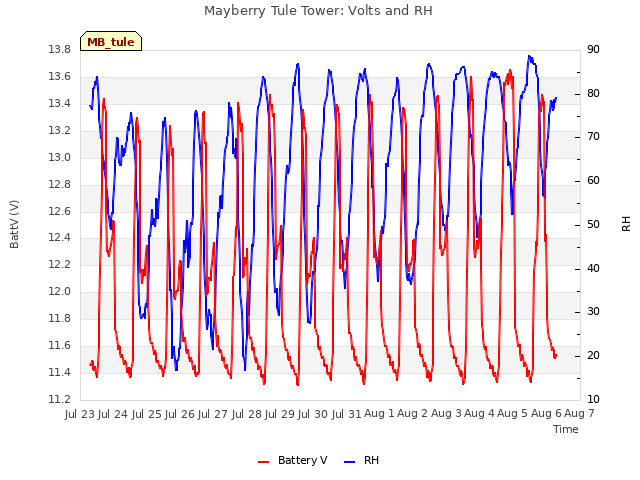Click the 12.4 left axis value
The image size is (640, 480).
pyautogui.click(x=60, y=238)
